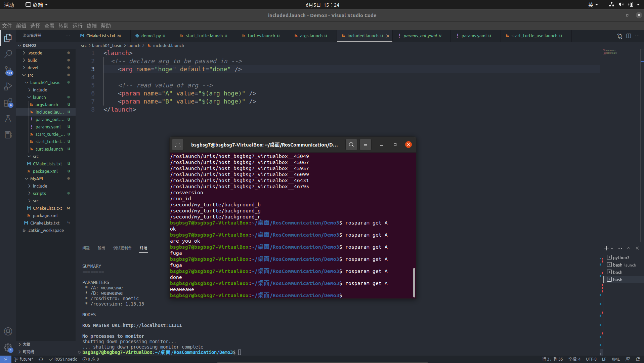Viewport: 644px width, 363px height.
Task: Open the Run and Debug view
Action: [8, 86]
